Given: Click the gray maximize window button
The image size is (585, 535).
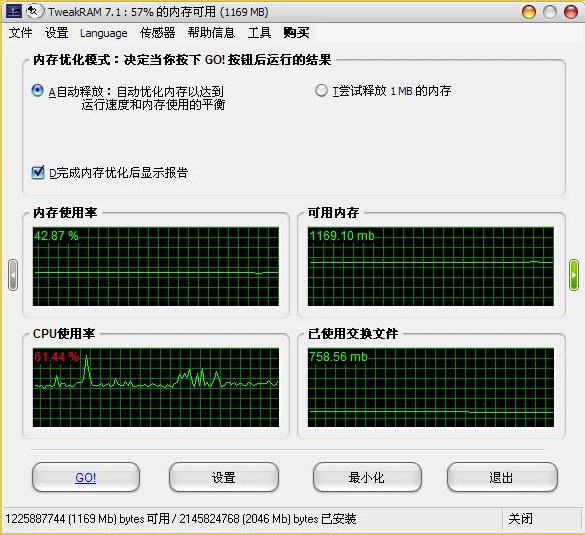Looking at the screenshot, I should (x=550, y=12).
